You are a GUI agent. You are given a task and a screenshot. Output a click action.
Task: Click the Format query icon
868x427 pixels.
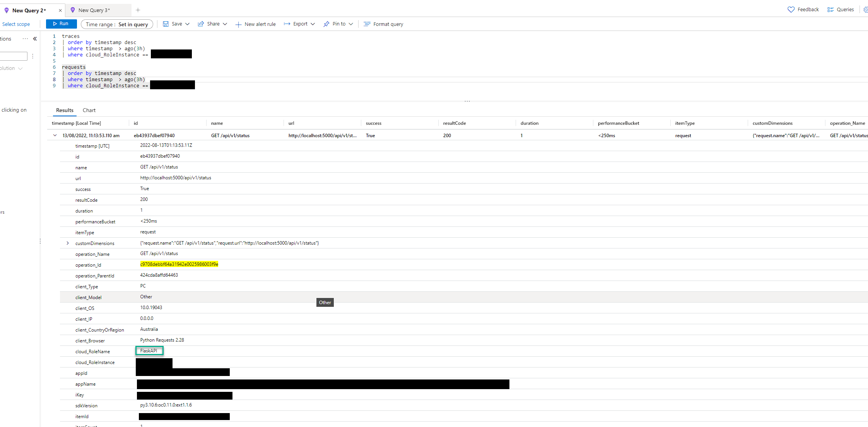tap(367, 24)
